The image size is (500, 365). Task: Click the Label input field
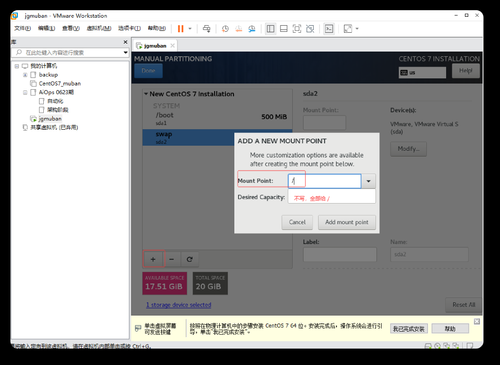click(340, 254)
